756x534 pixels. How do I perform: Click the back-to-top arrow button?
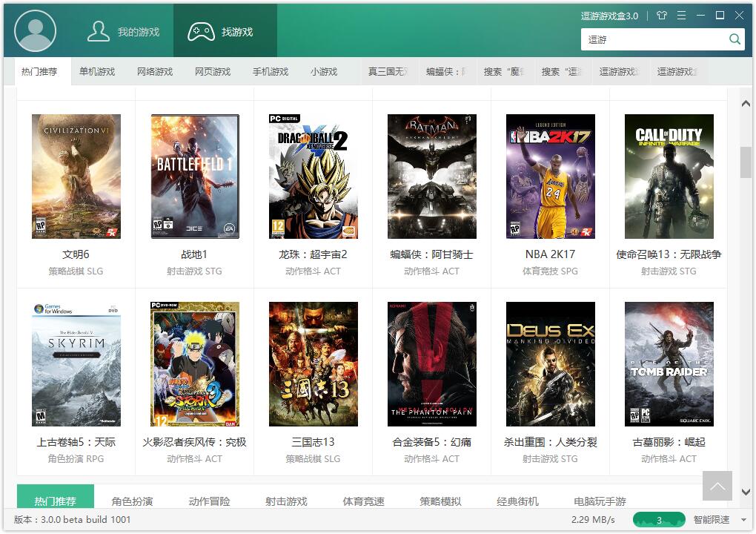tap(717, 486)
